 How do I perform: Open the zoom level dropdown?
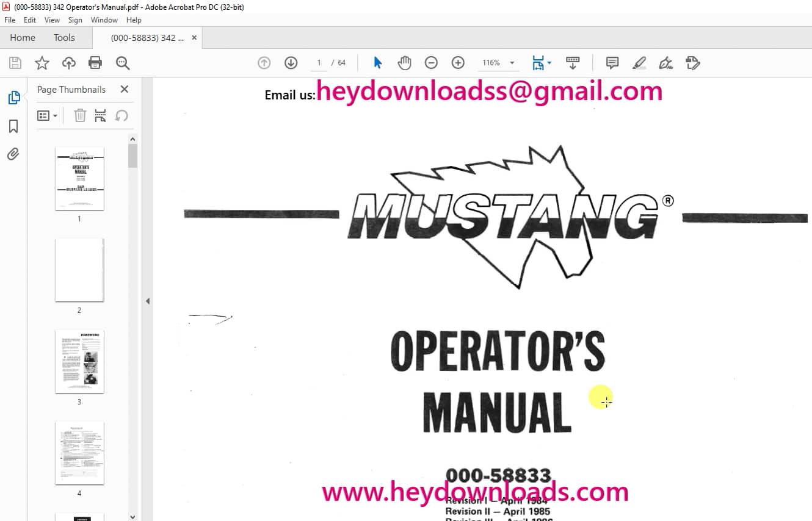tap(512, 63)
